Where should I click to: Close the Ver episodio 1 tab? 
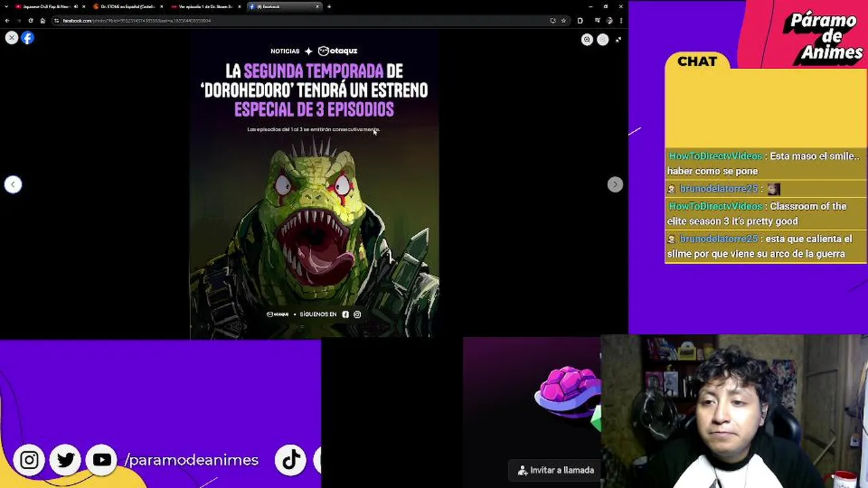pos(239,6)
